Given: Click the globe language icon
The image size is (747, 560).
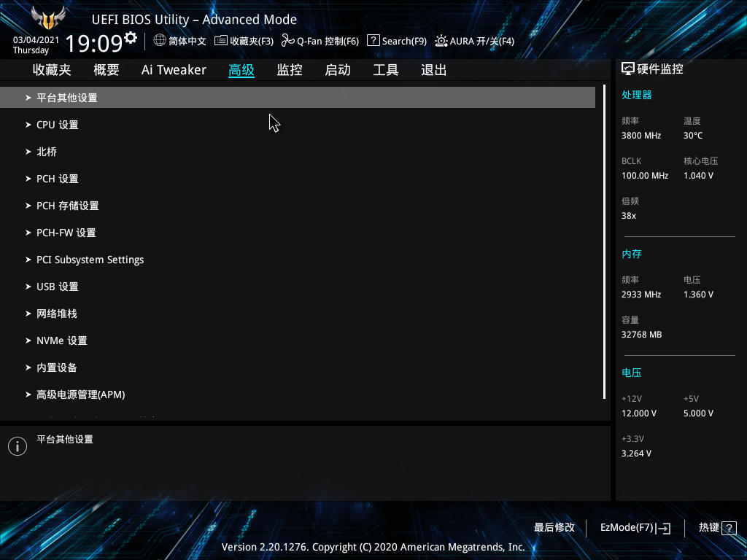Looking at the screenshot, I should pos(160,41).
